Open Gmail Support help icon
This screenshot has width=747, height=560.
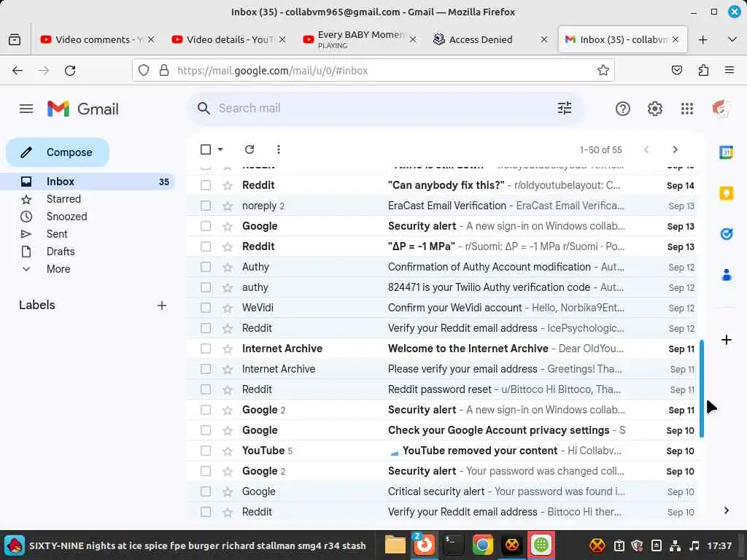[623, 109]
